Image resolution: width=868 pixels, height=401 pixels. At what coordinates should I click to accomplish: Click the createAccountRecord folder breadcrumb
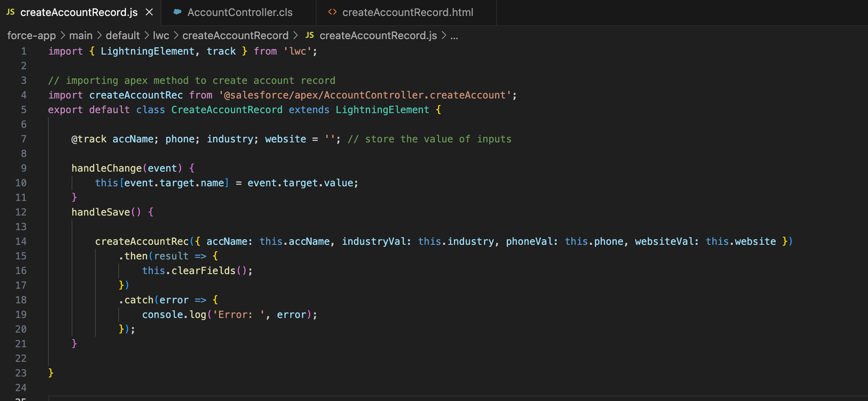(x=235, y=35)
